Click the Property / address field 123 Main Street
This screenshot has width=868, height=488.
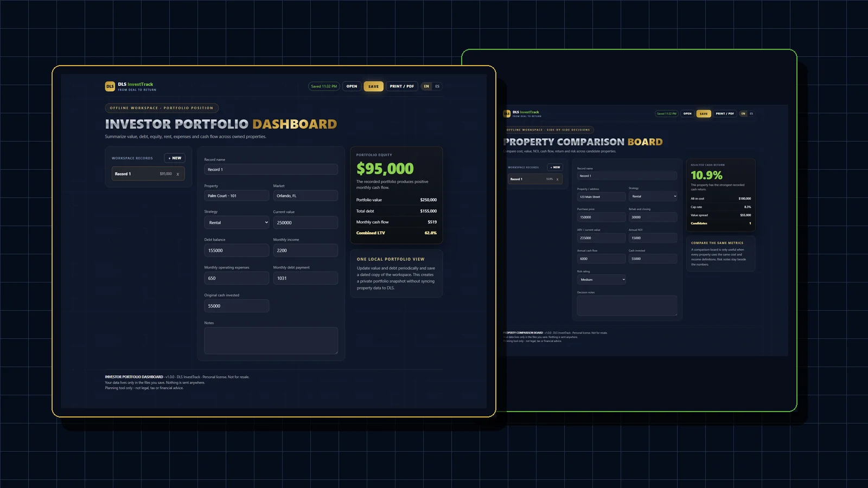(601, 197)
